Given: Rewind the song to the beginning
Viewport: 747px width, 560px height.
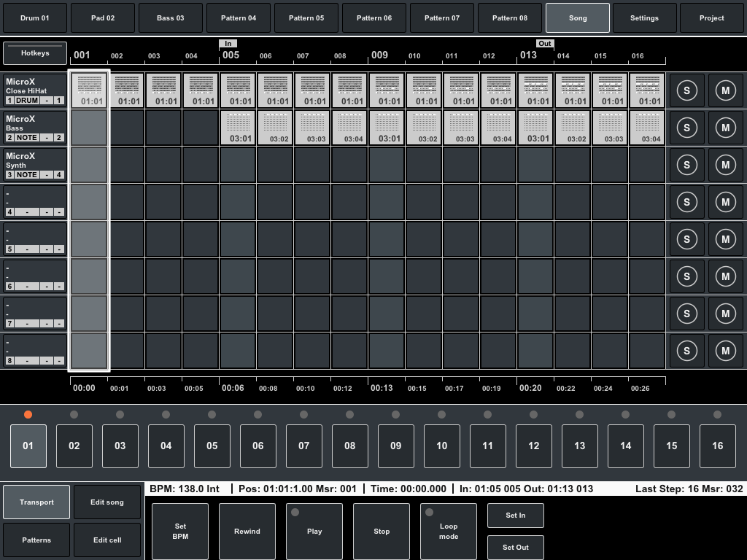Looking at the screenshot, I should (247, 531).
